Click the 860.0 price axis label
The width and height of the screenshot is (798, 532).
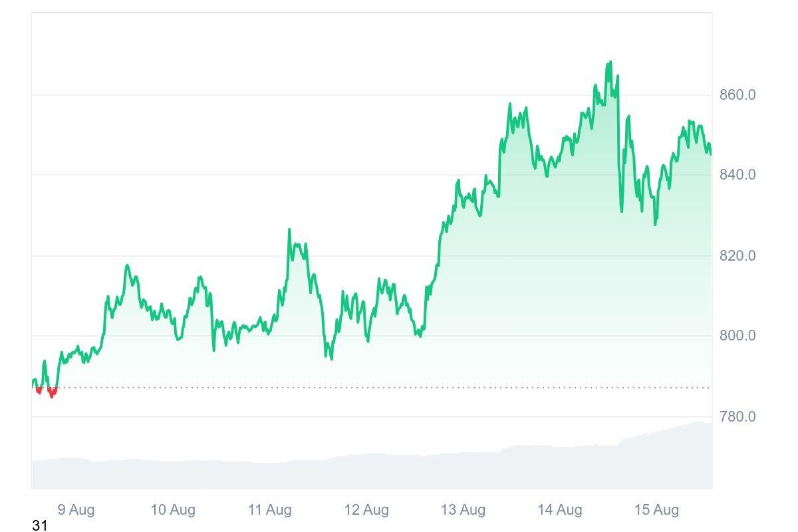(737, 95)
